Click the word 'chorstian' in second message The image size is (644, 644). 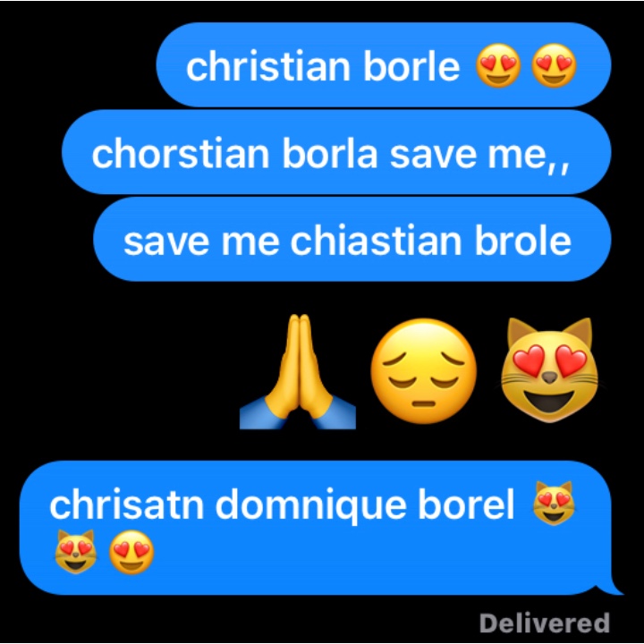click(x=181, y=153)
